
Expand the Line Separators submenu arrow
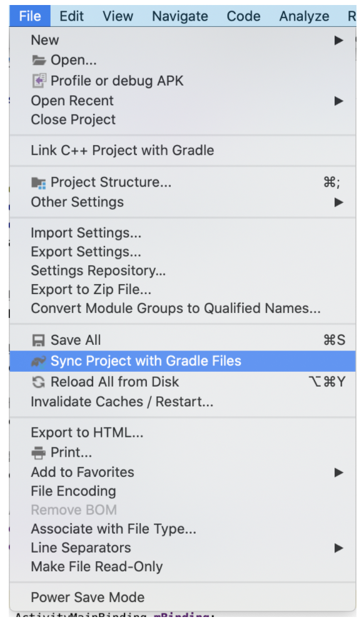(x=338, y=548)
